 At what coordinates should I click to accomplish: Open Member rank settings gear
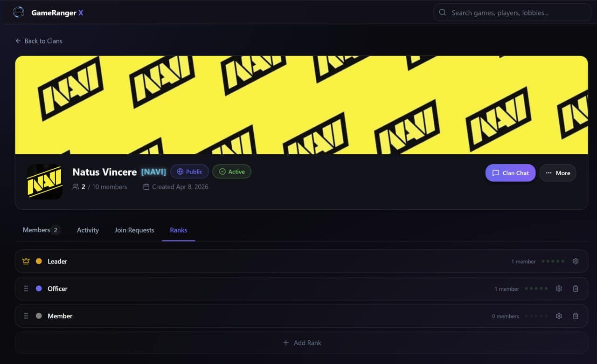point(559,316)
